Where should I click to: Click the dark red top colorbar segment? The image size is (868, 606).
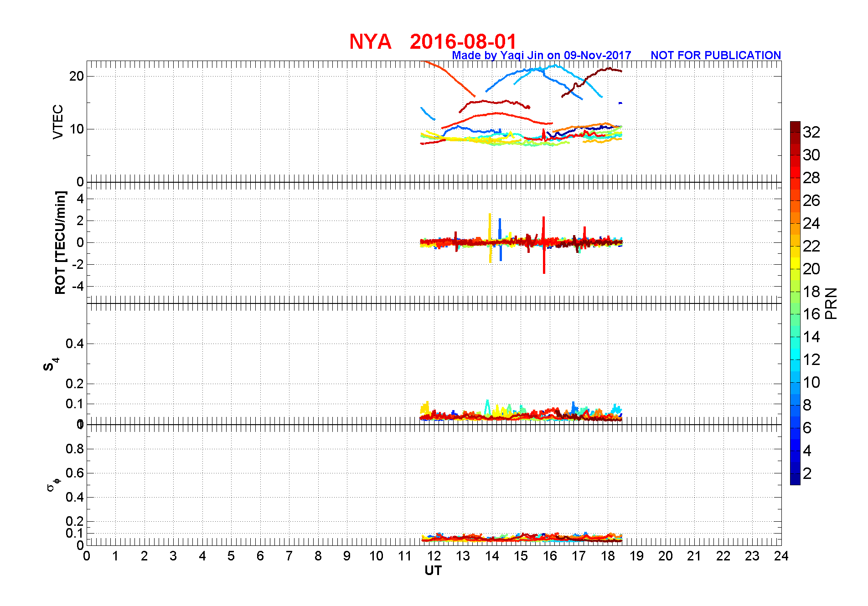tap(795, 127)
